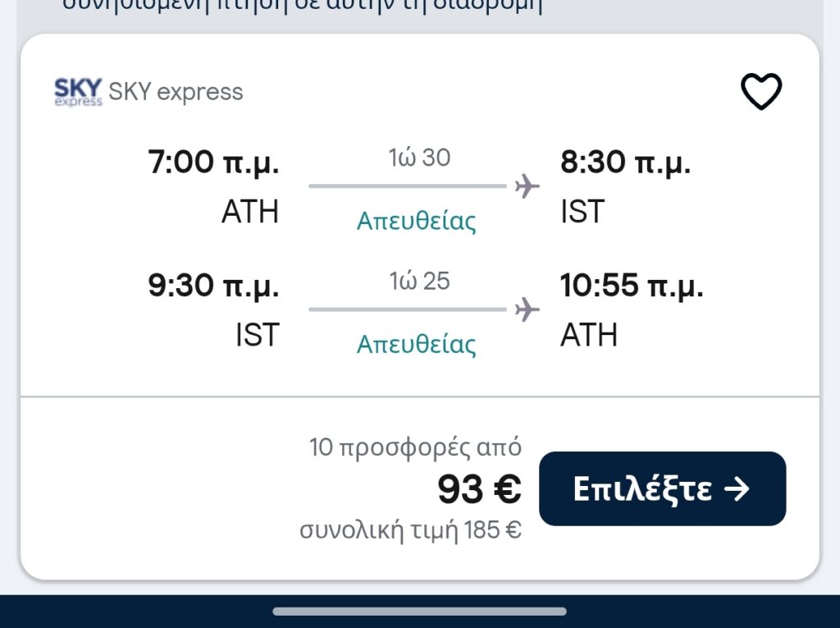Open the 10 προσφορές από offers text
This screenshot has width=840, height=628.
pyautogui.click(x=415, y=447)
